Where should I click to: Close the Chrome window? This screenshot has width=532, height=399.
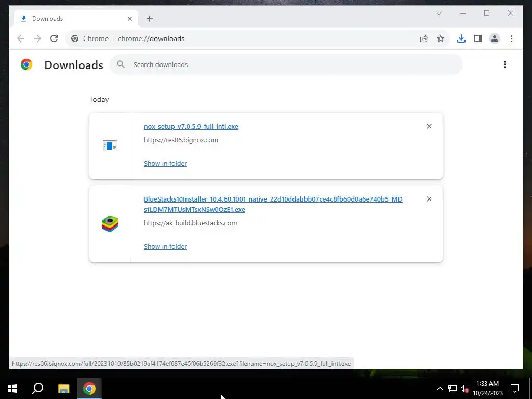pyautogui.click(x=510, y=13)
